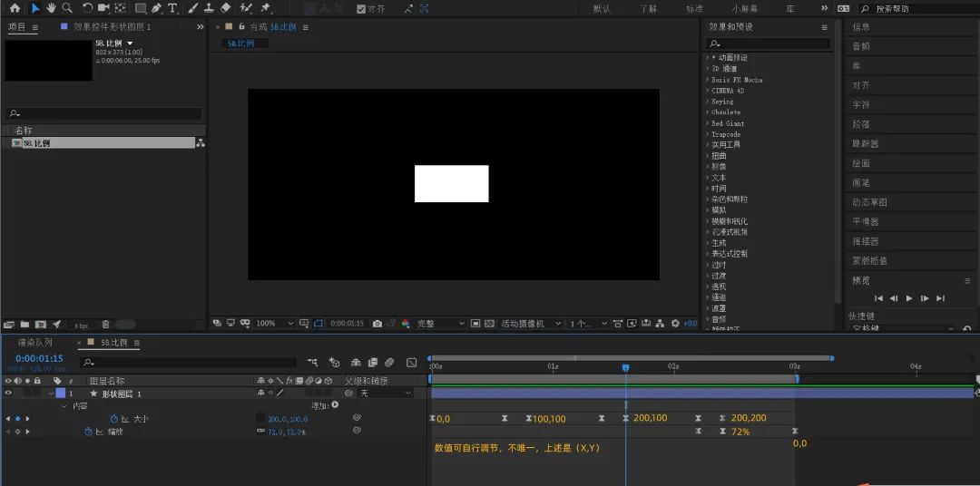Viewport: 980px width, 486px height.
Task: Open the 渲染队列 tab
Action: [x=34, y=343]
